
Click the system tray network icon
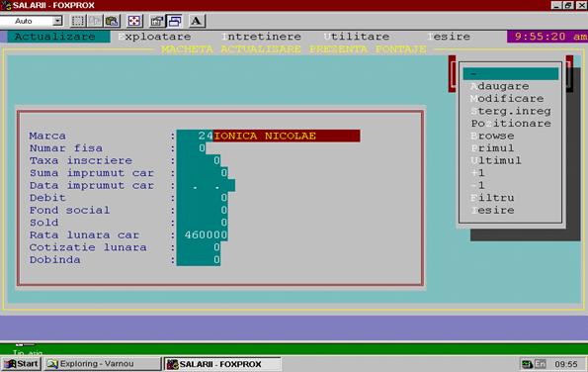528,364
